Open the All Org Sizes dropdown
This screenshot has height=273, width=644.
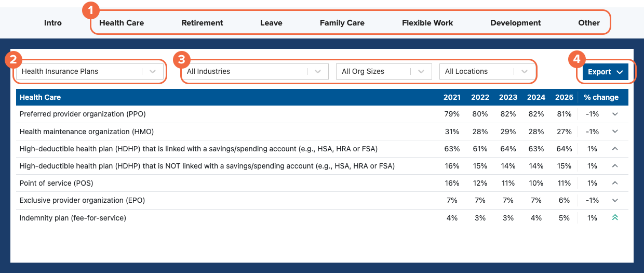[384, 72]
